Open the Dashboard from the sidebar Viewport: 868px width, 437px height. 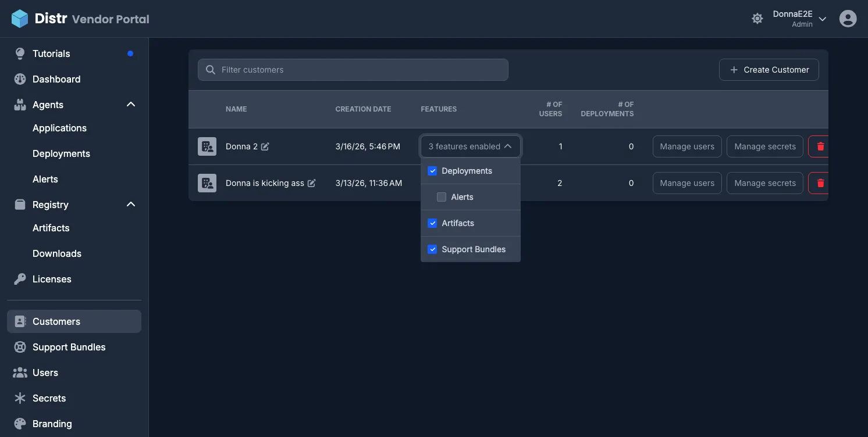[56, 79]
